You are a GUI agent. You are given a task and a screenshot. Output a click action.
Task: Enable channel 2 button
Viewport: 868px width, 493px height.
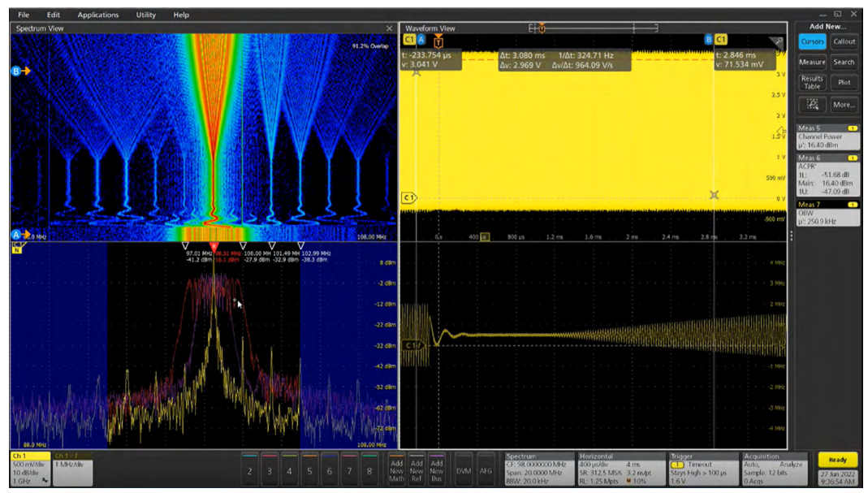[x=249, y=470]
